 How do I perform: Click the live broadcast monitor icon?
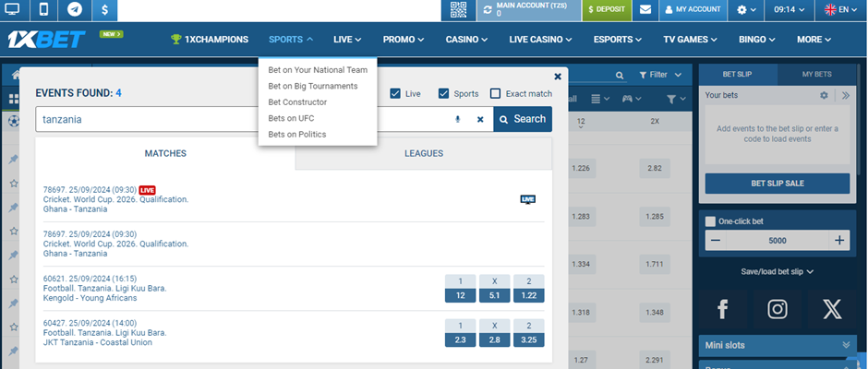[528, 199]
